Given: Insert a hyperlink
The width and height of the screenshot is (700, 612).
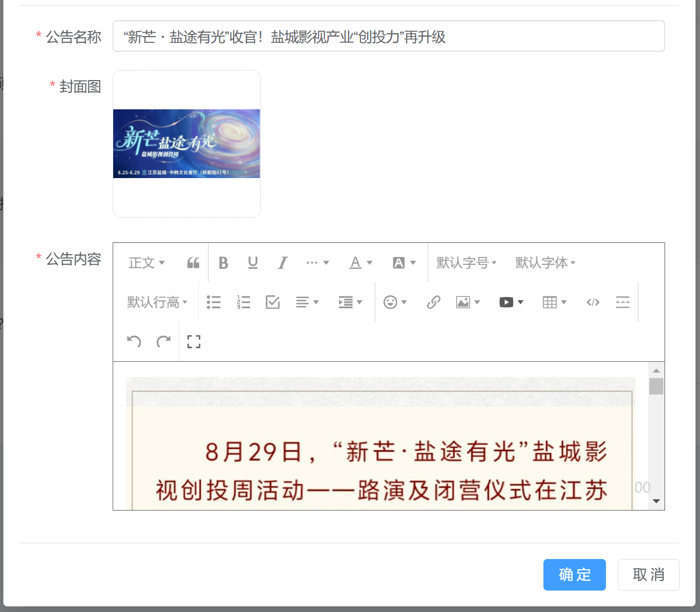Looking at the screenshot, I should (433, 302).
